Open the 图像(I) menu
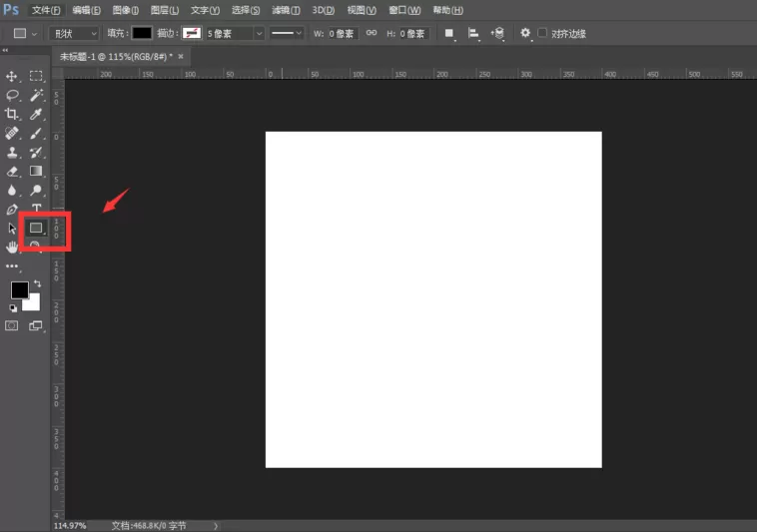 pyautogui.click(x=126, y=10)
